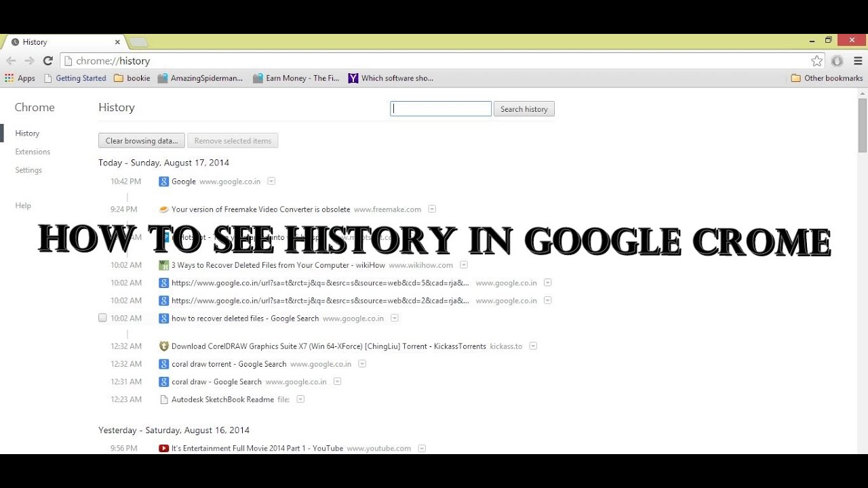Open the Chrome hamburger menu
The height and width of the screenshot is (488, 868).
click(x=858, y=61)
